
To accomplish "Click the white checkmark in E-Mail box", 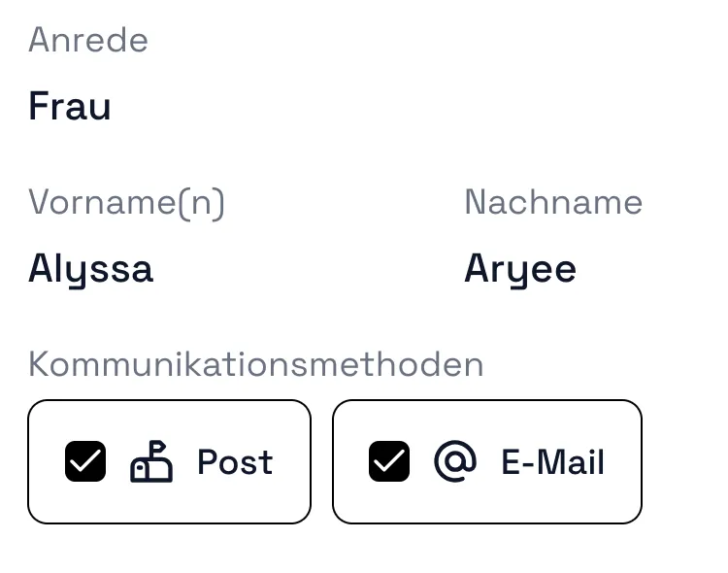I will tap(389, 461).
